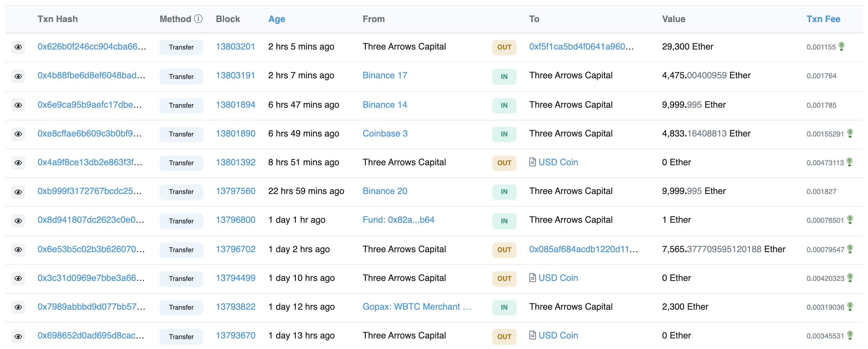868x349 pixels.
Task: Open recipient address 0xf5f1ca5bd4f0641a960
Action: pyautogui.click(x=581, y=47)
